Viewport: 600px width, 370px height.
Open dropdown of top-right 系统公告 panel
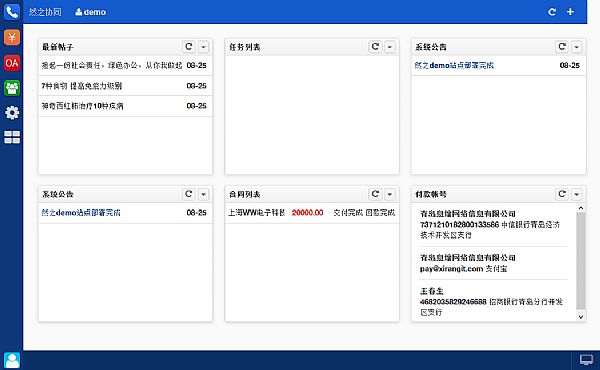[577, 47]
